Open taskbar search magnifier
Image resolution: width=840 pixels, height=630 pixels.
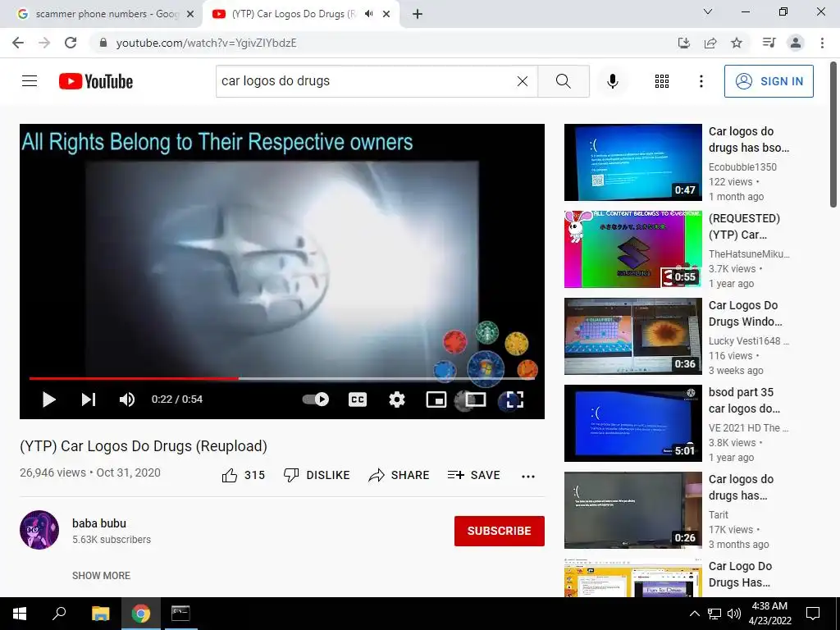pyautogui.click(x=59, y=614)
